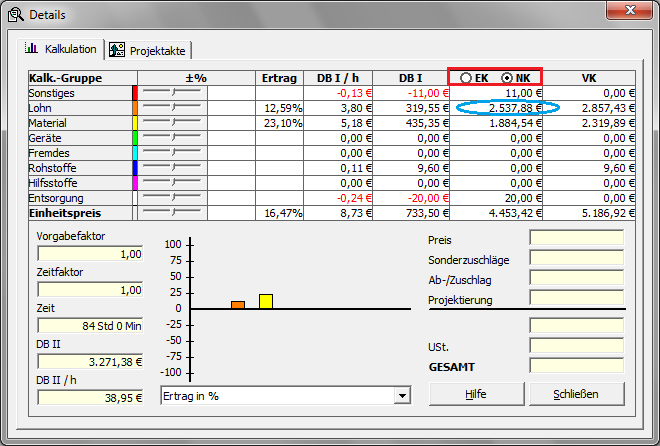Screen dimensions: 660x446
Task: Click the Einheitspreis row label
Action: pos(65,213)
